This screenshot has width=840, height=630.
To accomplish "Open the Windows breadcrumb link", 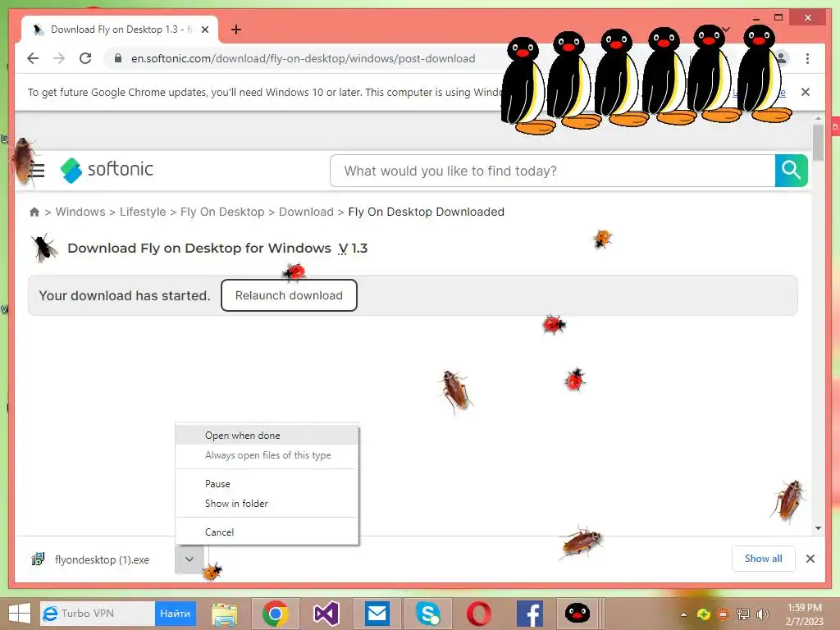I will tap(80, 212).
